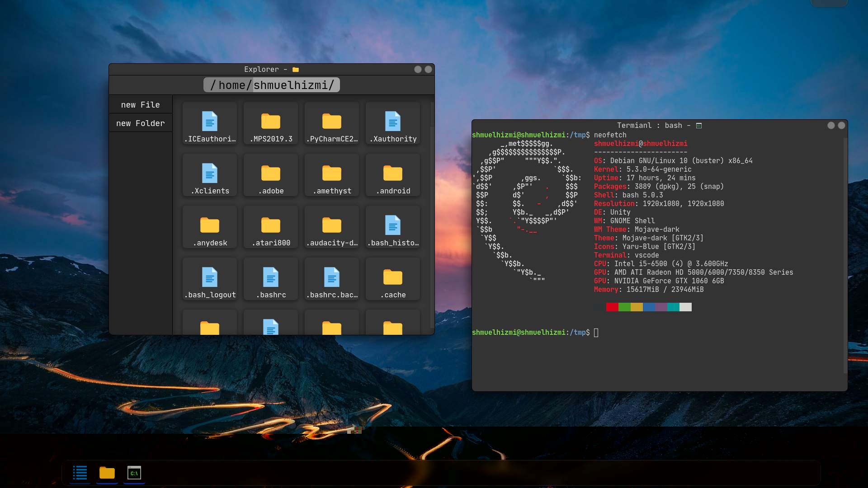Click the terminal prompt cursor
The height and width of the screenshot is (488, 868).
coord(596,333)
